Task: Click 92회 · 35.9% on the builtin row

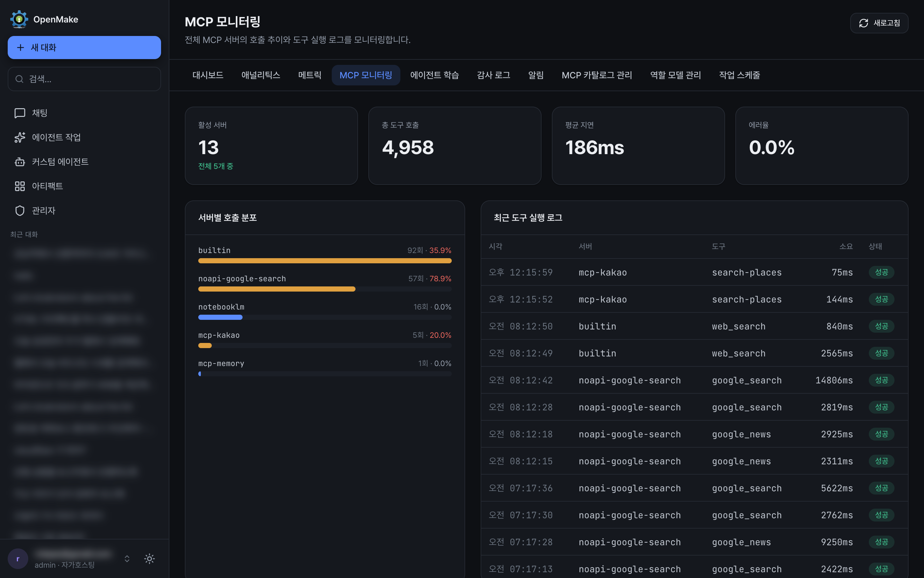Action: click(x=429, y=250)
